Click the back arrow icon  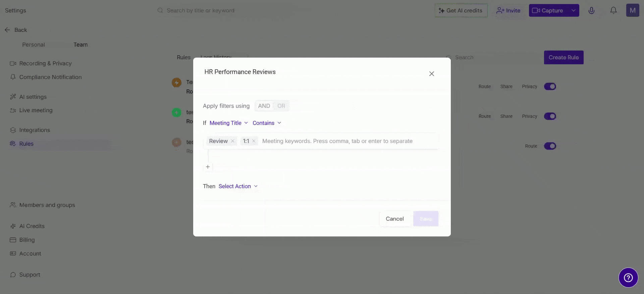tap(7, 30)
